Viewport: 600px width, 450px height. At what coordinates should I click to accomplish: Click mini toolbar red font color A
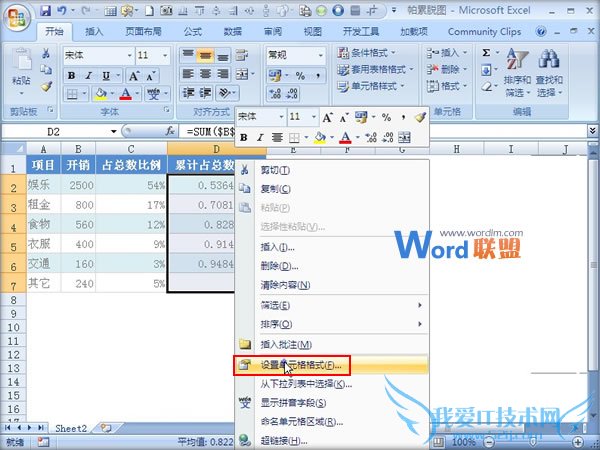345,137
